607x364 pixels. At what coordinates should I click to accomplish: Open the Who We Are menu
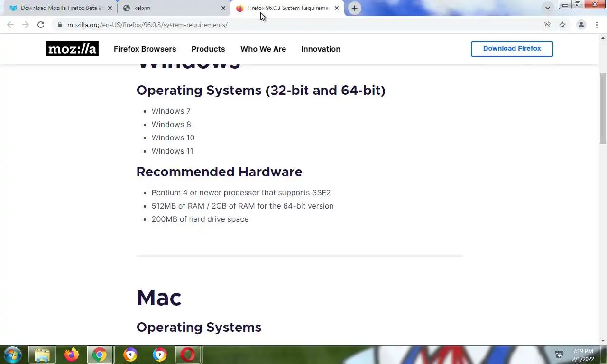coord(263,49)
